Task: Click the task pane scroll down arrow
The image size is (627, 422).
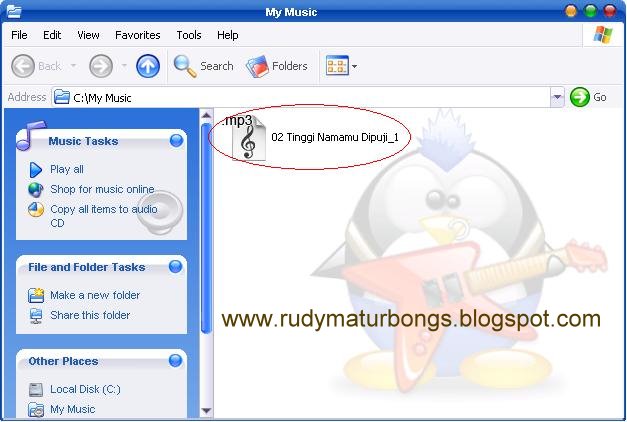Action: [x=206, y=410]
